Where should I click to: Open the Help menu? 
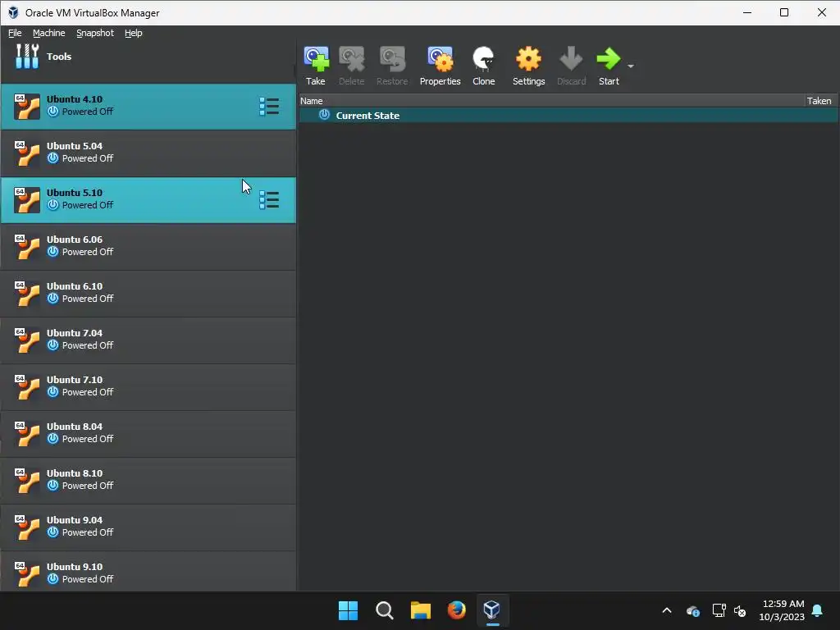pos(134,33)
